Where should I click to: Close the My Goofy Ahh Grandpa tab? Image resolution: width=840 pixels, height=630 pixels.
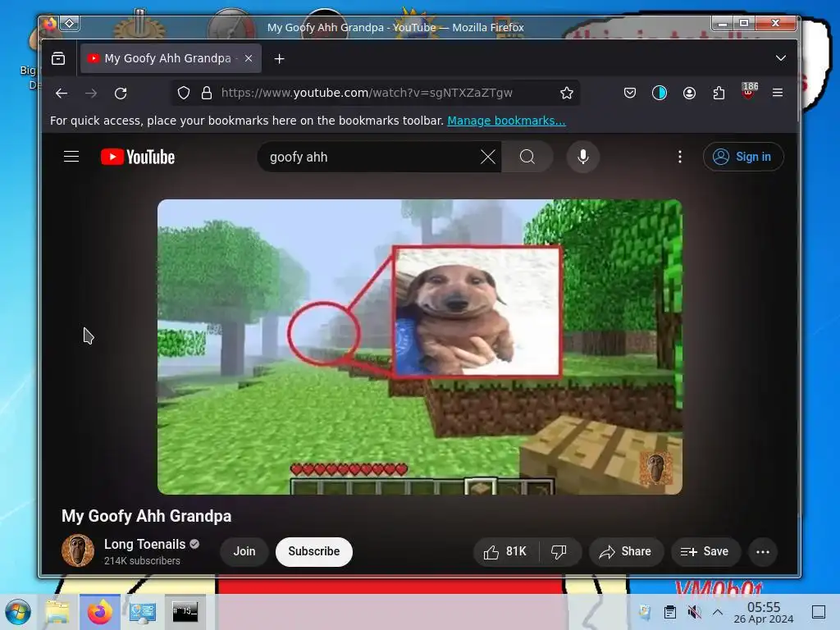pyautogui.click(x=249, y=58)
